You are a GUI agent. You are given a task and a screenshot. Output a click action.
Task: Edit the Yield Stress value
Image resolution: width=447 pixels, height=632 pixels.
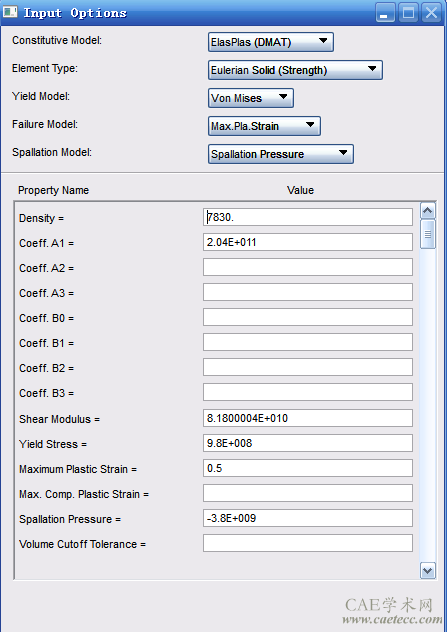[308, 443]
